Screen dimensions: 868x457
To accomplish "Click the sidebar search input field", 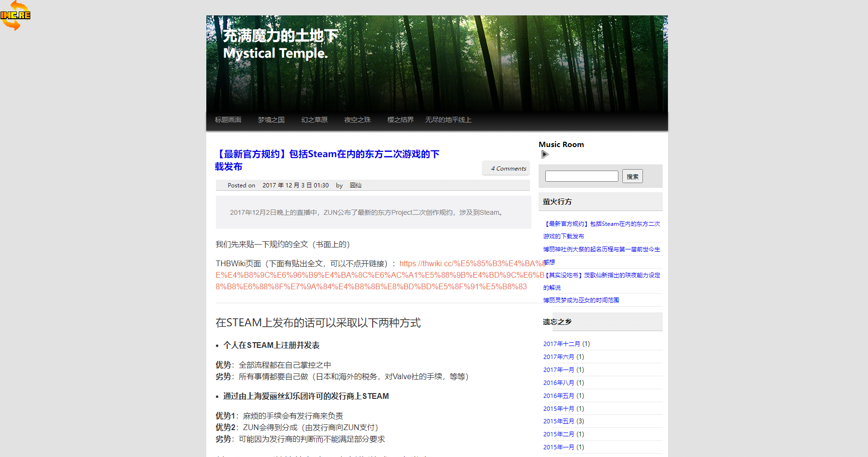I will tap(581, 176).
